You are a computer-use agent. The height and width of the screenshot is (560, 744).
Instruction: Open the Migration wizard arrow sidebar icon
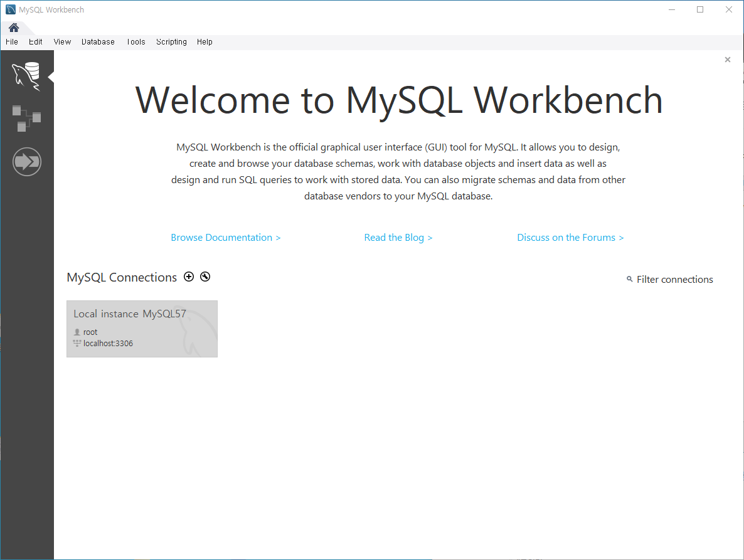[x=27, y=162]
